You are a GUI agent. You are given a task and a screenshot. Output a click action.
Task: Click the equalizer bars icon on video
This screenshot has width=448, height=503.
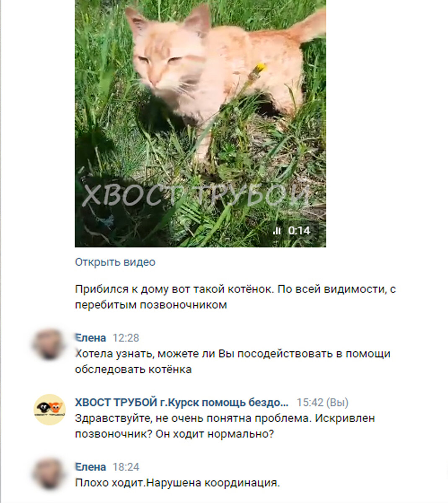pos(277,231)
